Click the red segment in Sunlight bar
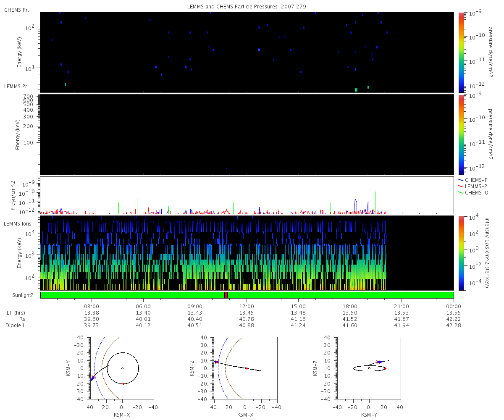This screenshot has width=504, height=420. coord(226,295)
